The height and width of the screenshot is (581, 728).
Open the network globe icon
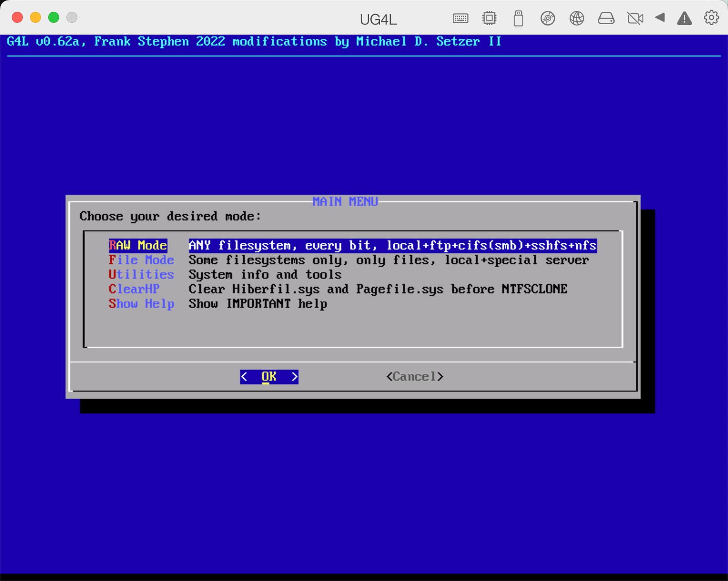(576, 18)
